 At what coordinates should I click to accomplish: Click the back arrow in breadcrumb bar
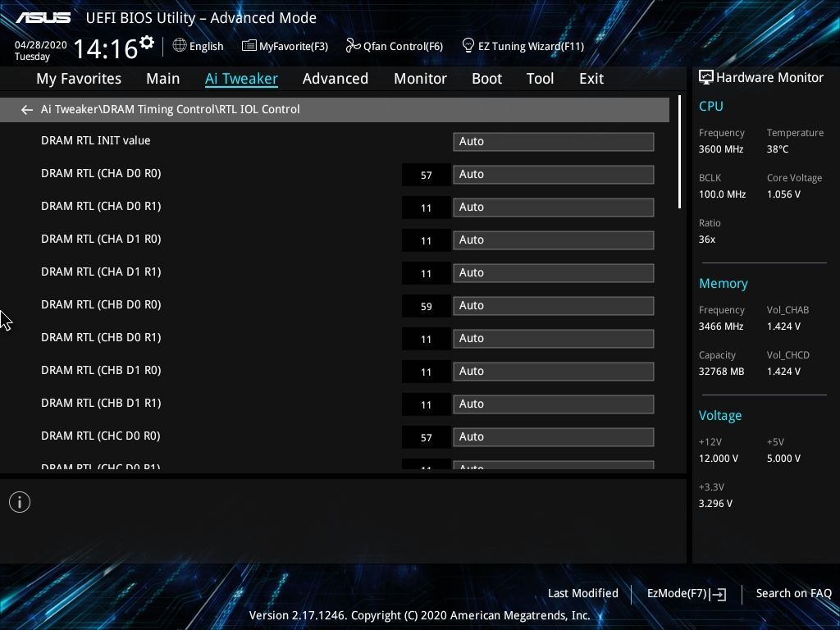27,110
